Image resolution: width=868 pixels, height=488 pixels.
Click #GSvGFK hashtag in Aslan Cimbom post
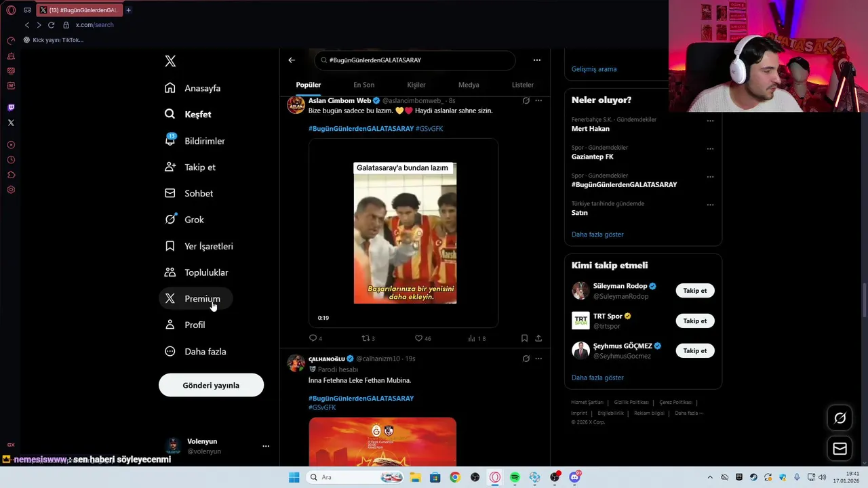[429, 129]
